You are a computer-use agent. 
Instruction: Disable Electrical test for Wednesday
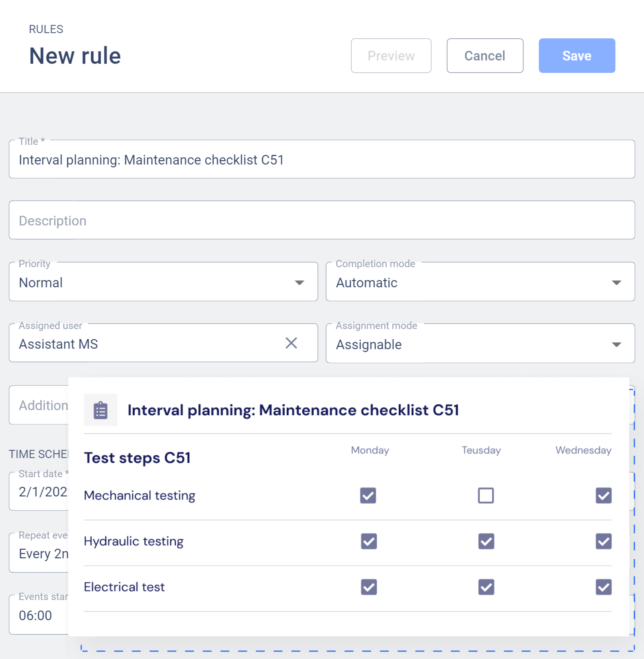tap(604, 588)
